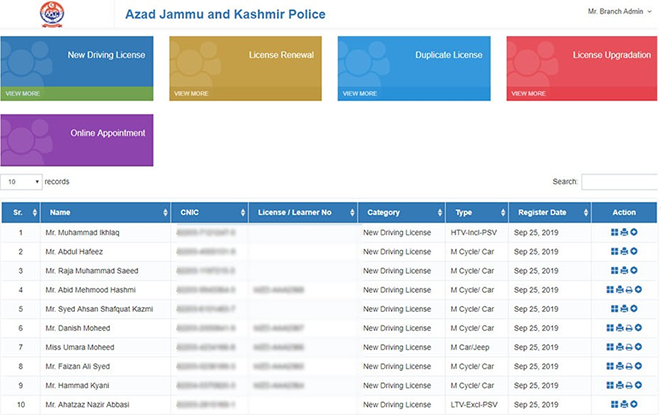This screenshot has height=415, width=661.
Task: Focus the Search input field
Action: (x=619, y=182)
